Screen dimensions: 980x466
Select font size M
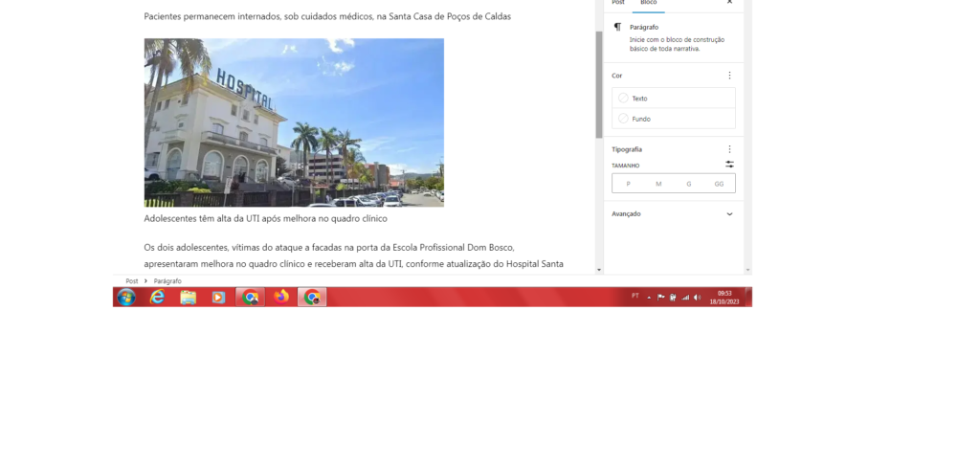pos(658,184)
